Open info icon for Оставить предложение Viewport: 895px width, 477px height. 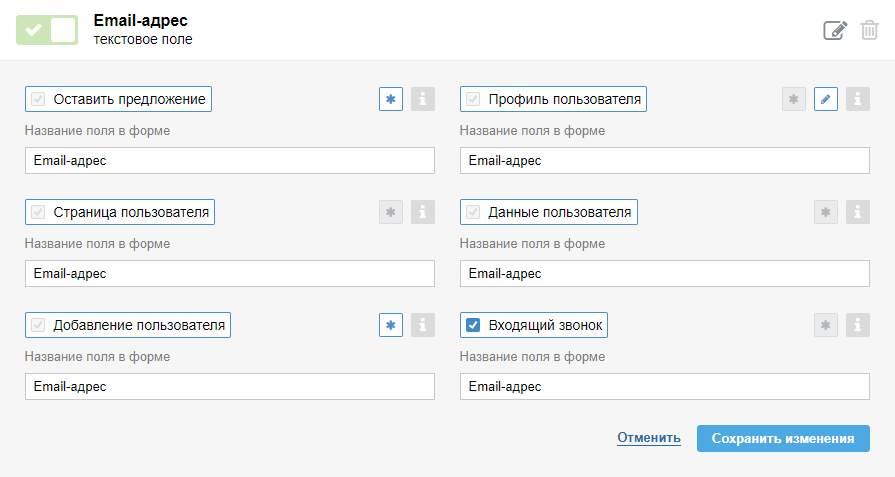423,99
